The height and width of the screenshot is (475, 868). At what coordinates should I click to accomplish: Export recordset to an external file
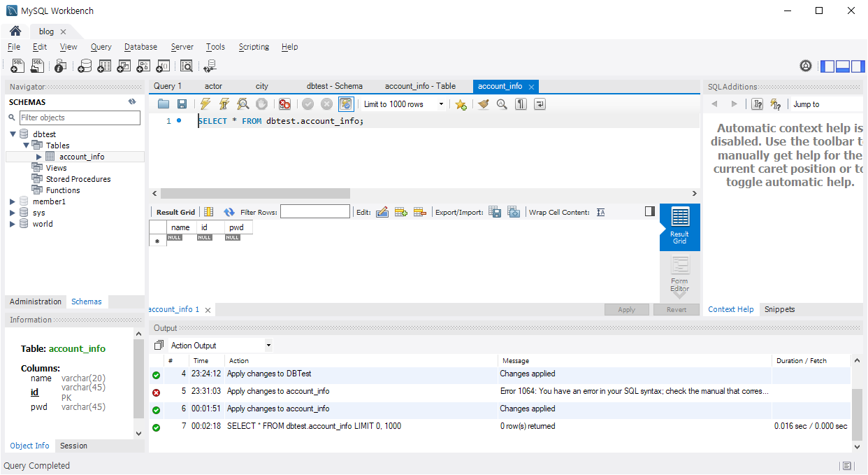tap(495, 212)
